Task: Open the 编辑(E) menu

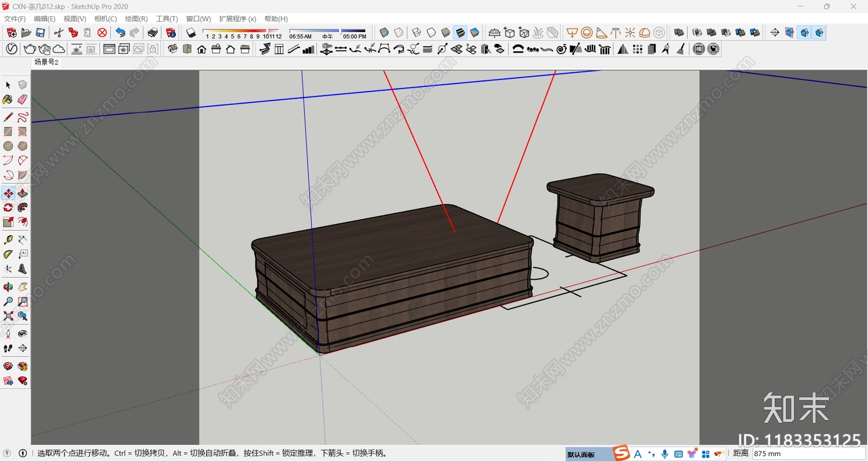Action: (44, 19)
